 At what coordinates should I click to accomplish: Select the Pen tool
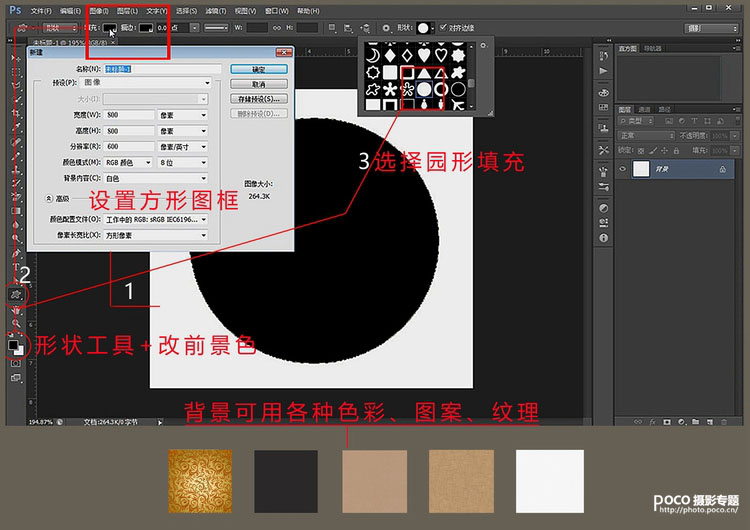(x=16, y=253)
